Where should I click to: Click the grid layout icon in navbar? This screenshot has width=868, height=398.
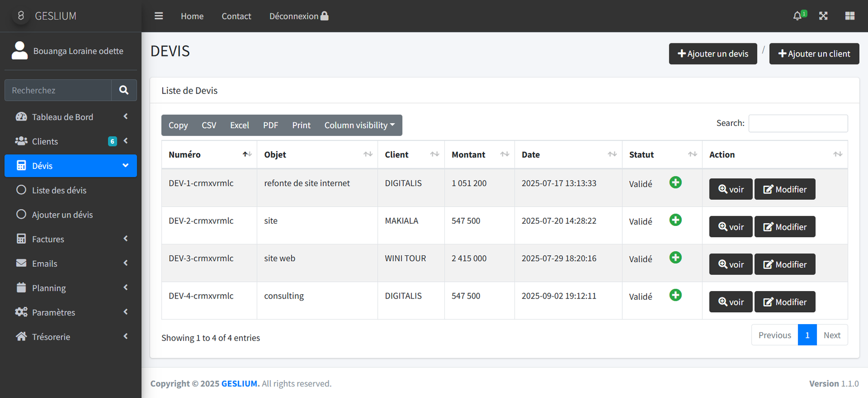[850, 16]
